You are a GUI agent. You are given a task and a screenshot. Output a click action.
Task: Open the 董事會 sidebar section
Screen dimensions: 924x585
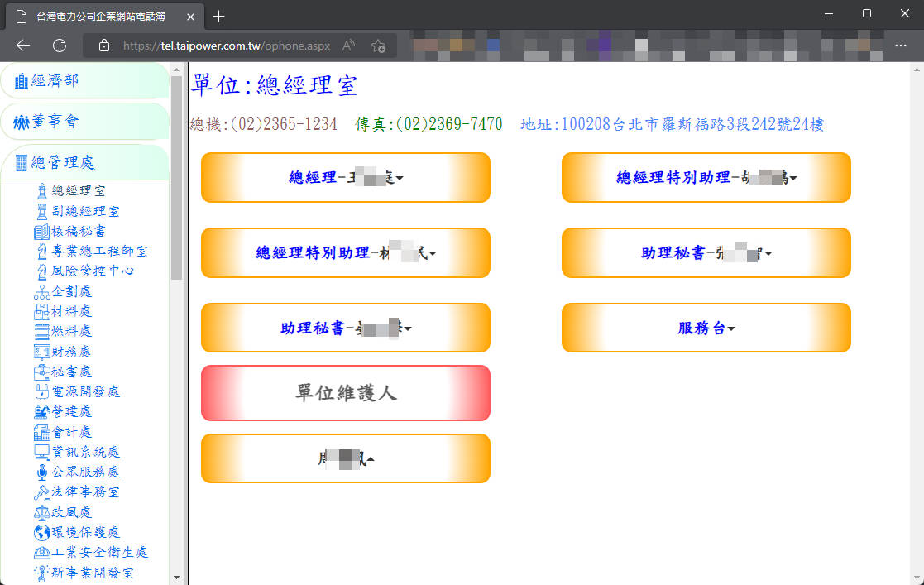click(x=85, y=122)
